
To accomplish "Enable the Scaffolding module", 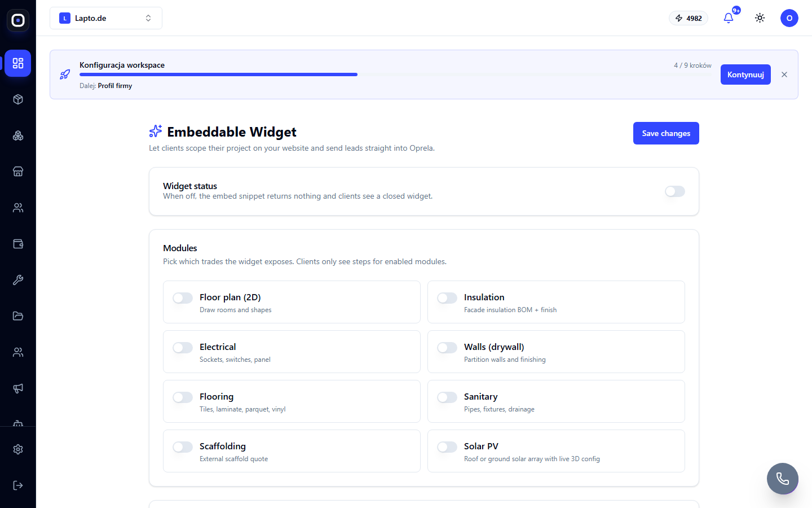I will [183, 447].
